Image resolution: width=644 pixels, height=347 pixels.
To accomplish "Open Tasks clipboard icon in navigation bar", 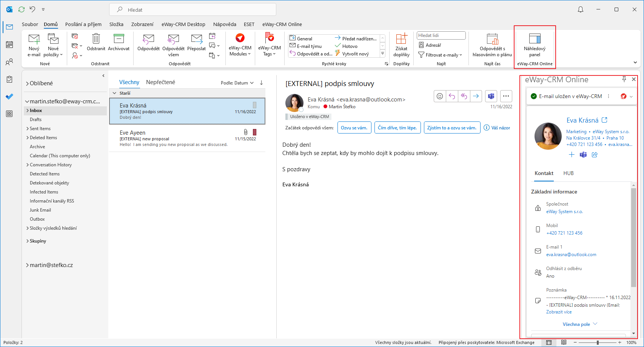I will click(9, 79).
